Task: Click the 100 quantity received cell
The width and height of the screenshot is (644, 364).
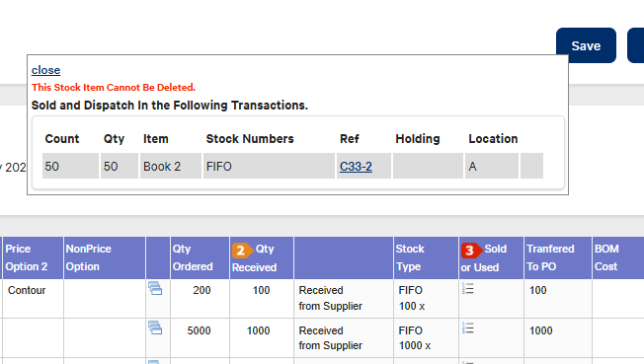Action: (262, 298)
